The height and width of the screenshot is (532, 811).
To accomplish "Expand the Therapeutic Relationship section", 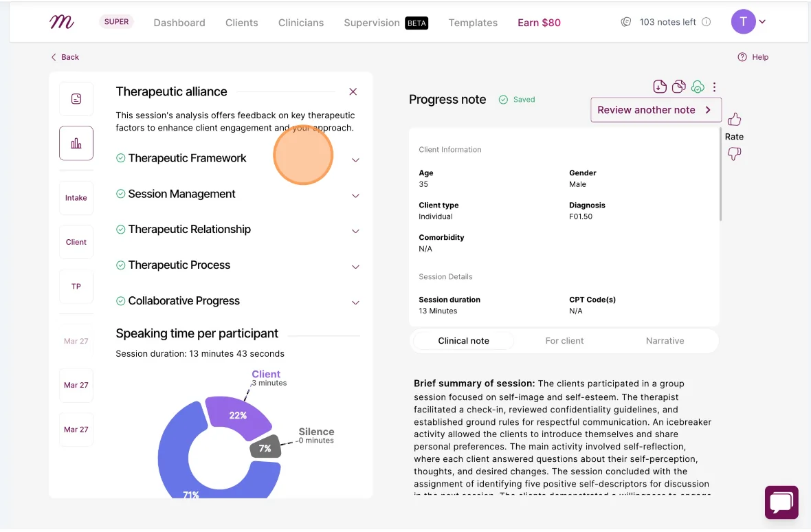I will (x=355, y=231).
